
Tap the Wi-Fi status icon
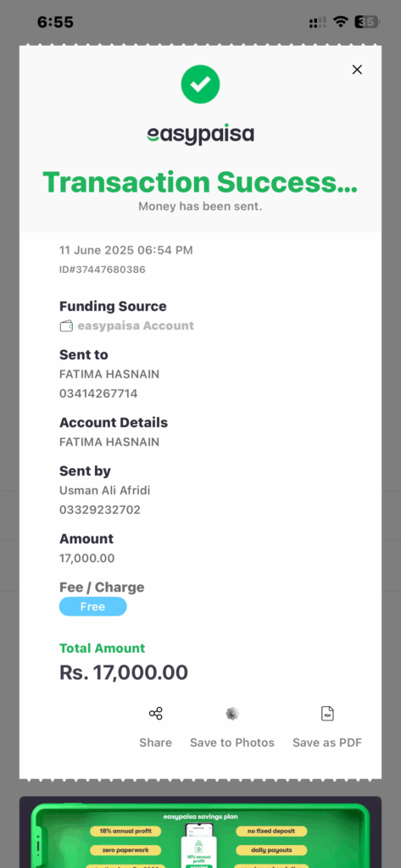coord(341,22)
